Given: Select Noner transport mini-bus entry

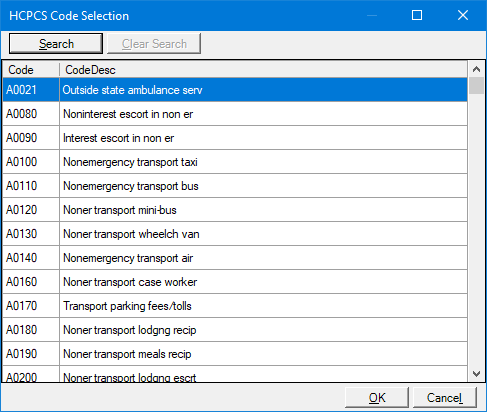Looking at the screenshot, I should 235,210.
